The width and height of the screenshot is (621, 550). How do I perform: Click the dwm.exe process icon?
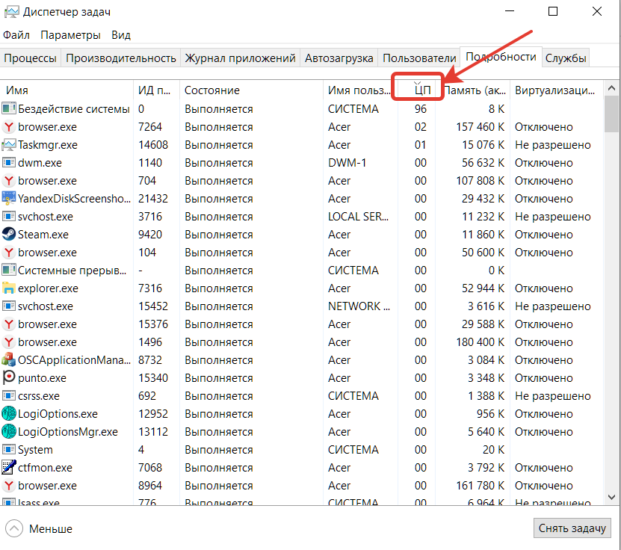pyautogui.click(x=9, y=162)
